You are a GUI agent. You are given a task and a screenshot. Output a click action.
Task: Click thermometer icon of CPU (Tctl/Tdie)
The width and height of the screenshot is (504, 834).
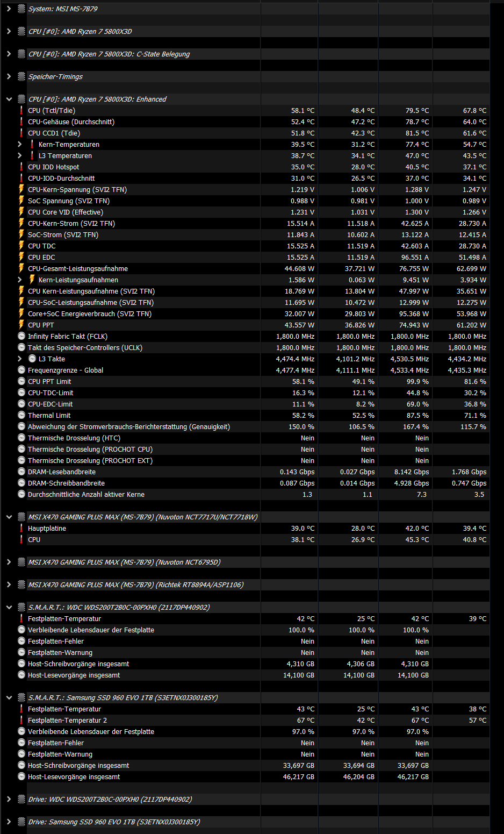pos(21,110)
